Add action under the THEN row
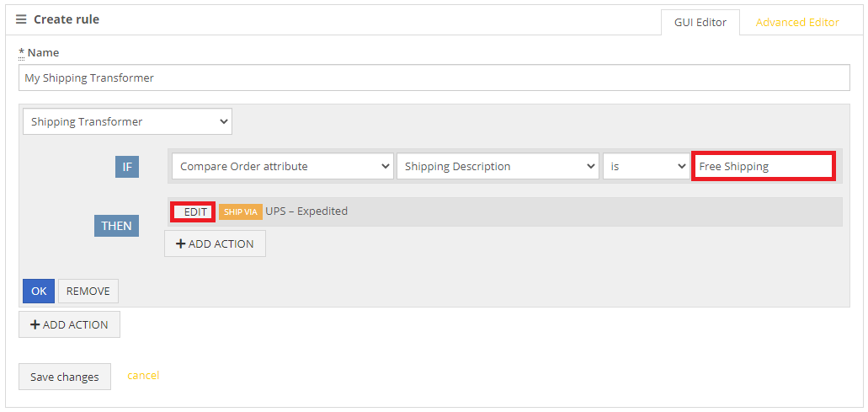Image resolution: width=868 pixels, height=412 pixels. [x=215, y=243]
